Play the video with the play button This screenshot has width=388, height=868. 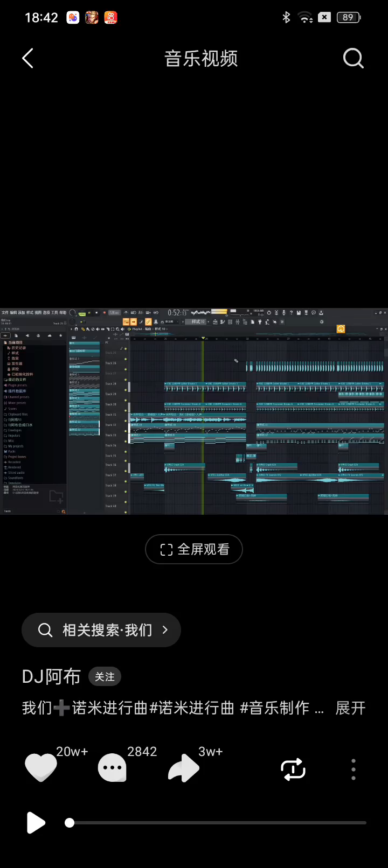[x=36, y=823]
